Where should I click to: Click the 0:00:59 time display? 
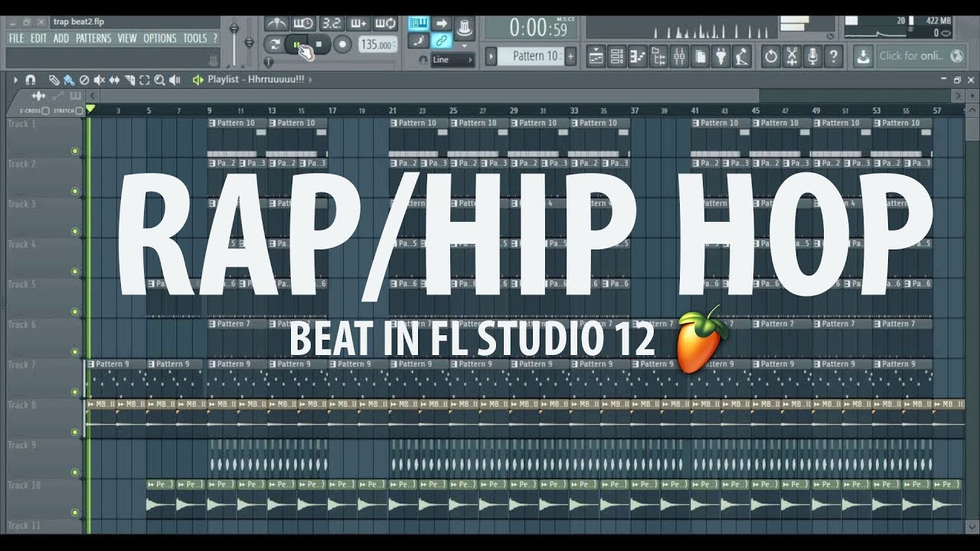[x=538, y=28]
